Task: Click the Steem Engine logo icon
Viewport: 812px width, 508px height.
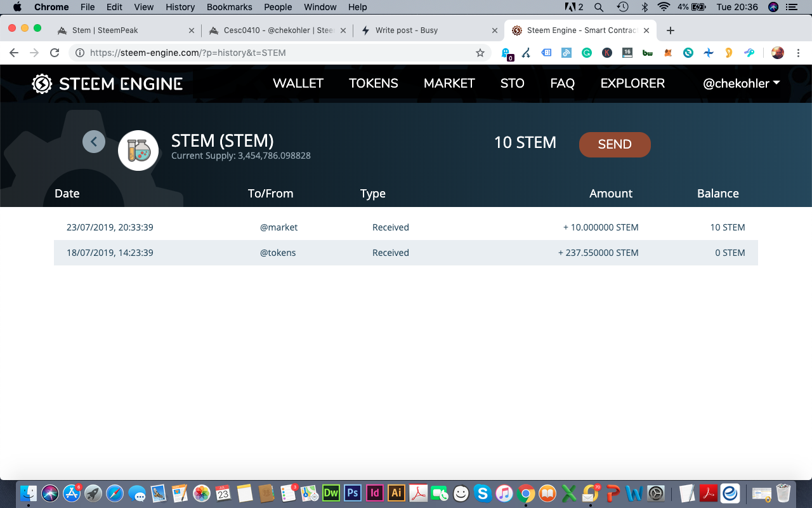Action: [42, 84]
